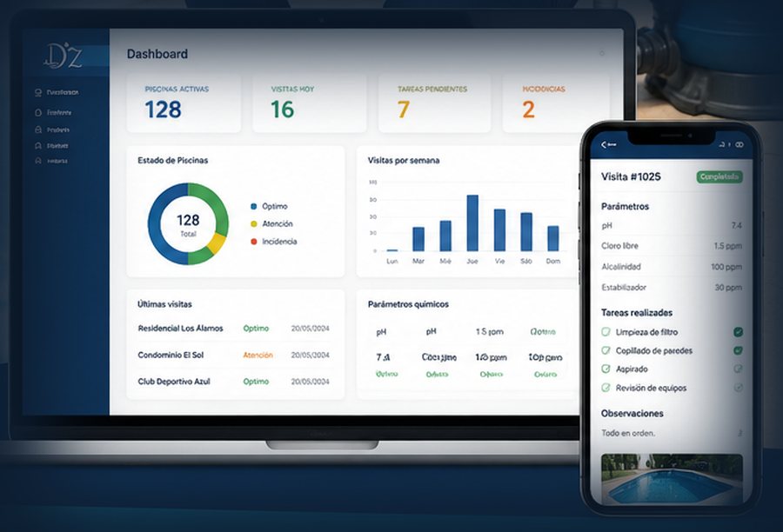
Task: Open the bottommost sidebar navigation item
Action: tap(51, 161)
